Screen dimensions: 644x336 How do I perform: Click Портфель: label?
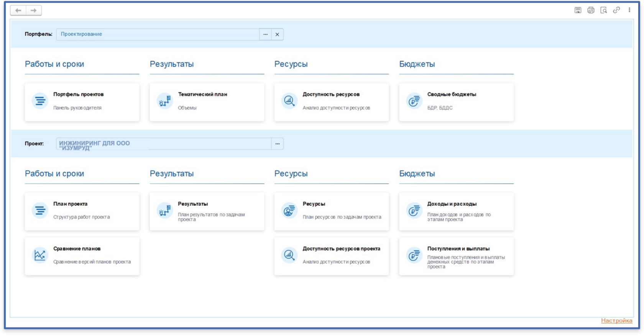tap(38, 34)
